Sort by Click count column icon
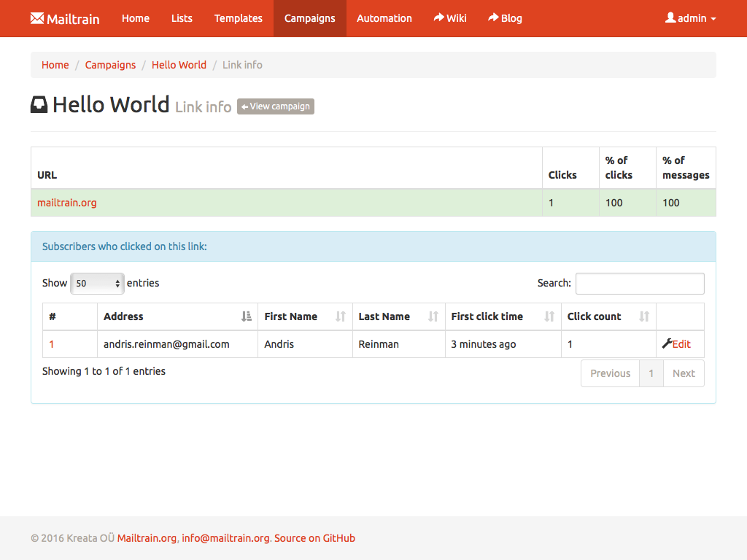The height and width of the screenshot is (560, 747). 643,316
